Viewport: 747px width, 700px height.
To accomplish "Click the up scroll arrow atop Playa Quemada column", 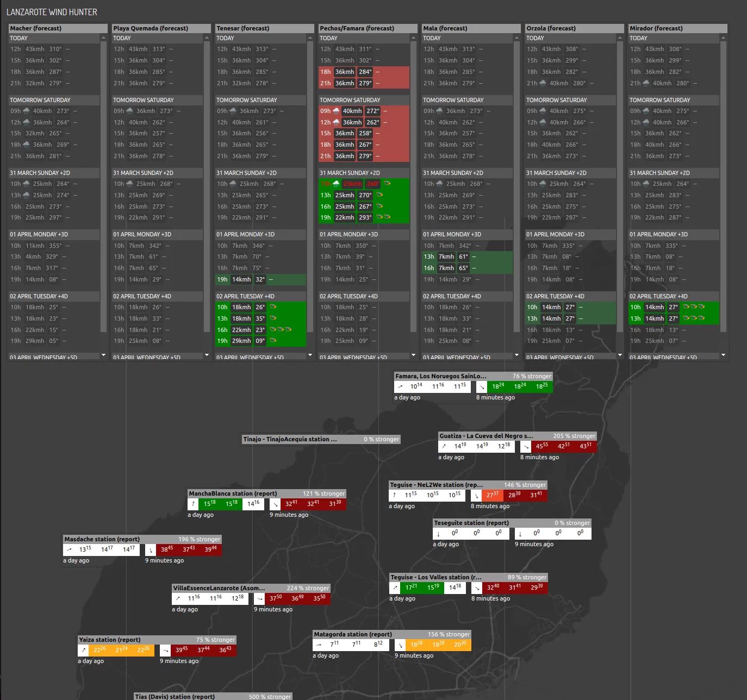I will [x=207, y=38].
